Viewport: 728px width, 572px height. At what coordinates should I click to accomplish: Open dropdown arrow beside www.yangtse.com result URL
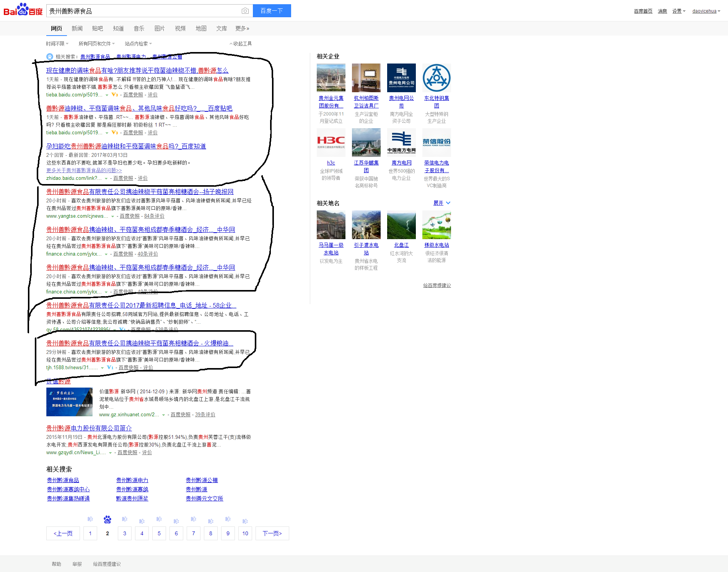click(112, 216)
